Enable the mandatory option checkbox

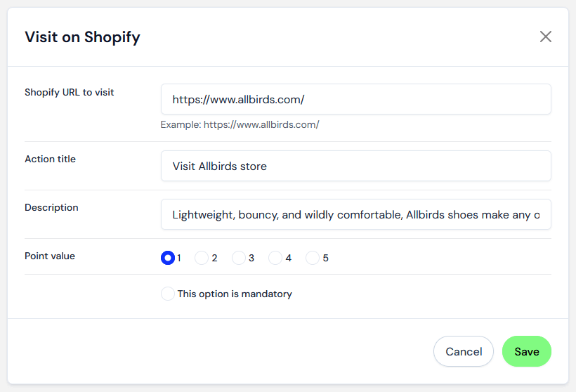(x=168, y=294)
